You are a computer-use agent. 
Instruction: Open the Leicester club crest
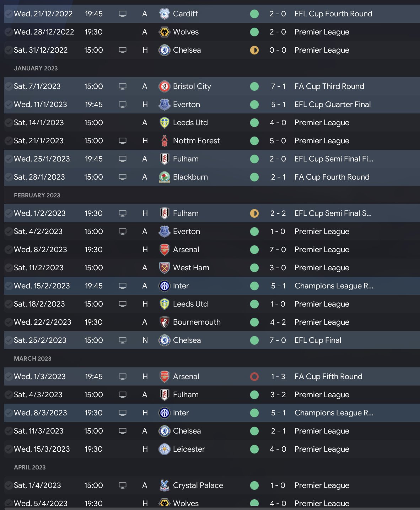pos(164,449)
